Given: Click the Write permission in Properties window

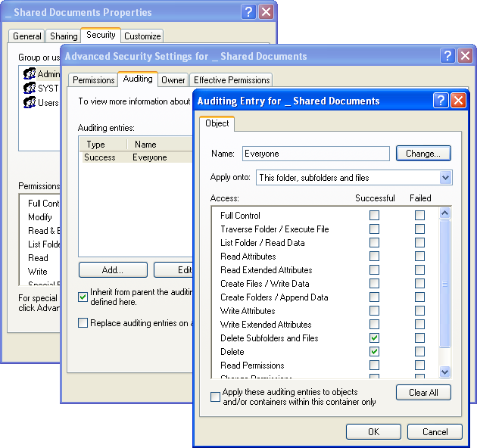Looking at the screenshot, I should pyautogui.click(x=38, y=271).
